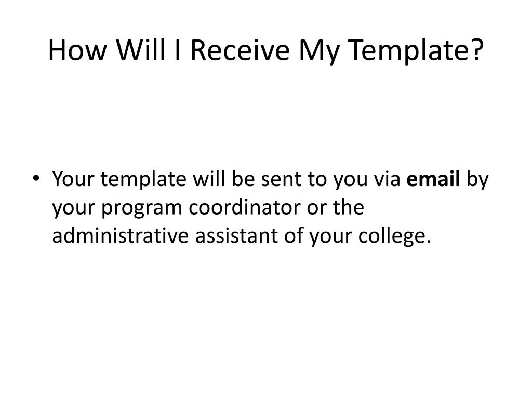Click the words 'or the' in the second line
532x399 pixels.
point(335,207)
